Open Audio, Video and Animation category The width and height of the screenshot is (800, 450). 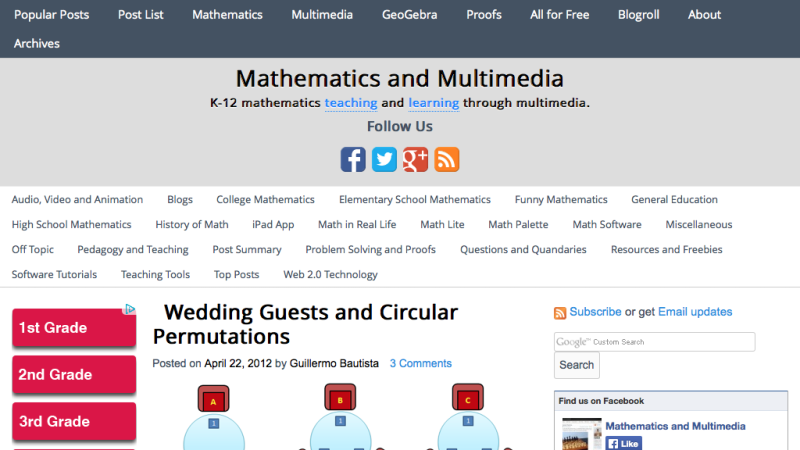coord(77,199)
